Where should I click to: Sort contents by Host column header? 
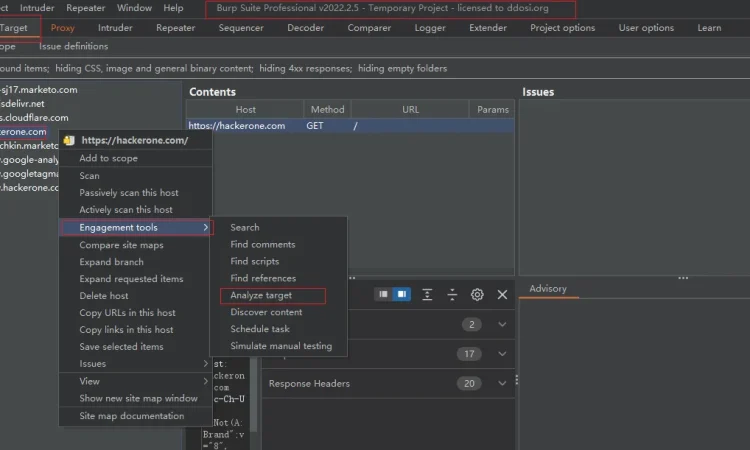[245, 110]
